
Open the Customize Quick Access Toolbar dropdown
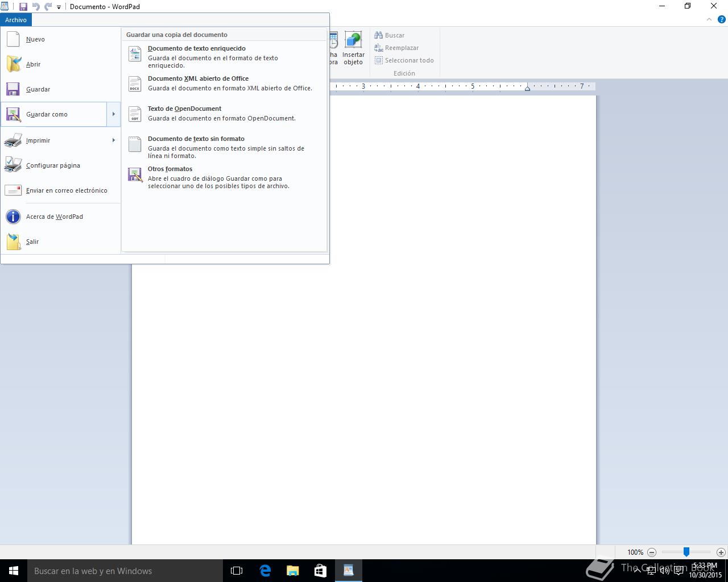(59, 7)
